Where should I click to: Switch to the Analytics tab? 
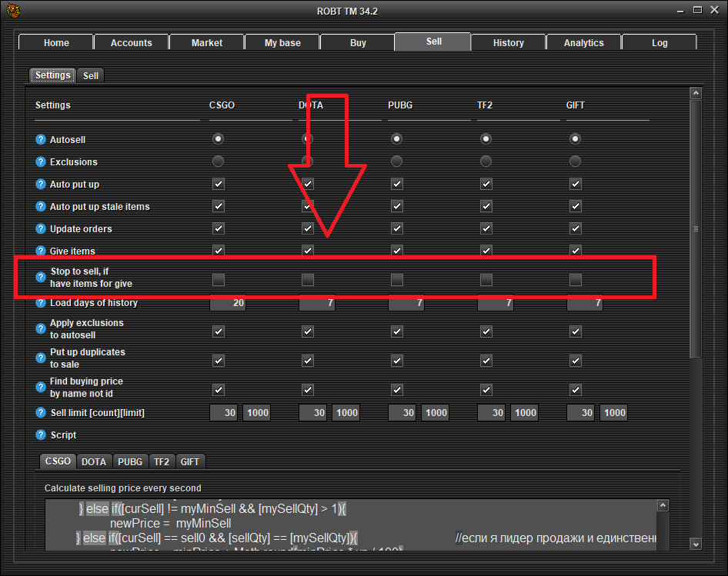[x=583, y=43]
